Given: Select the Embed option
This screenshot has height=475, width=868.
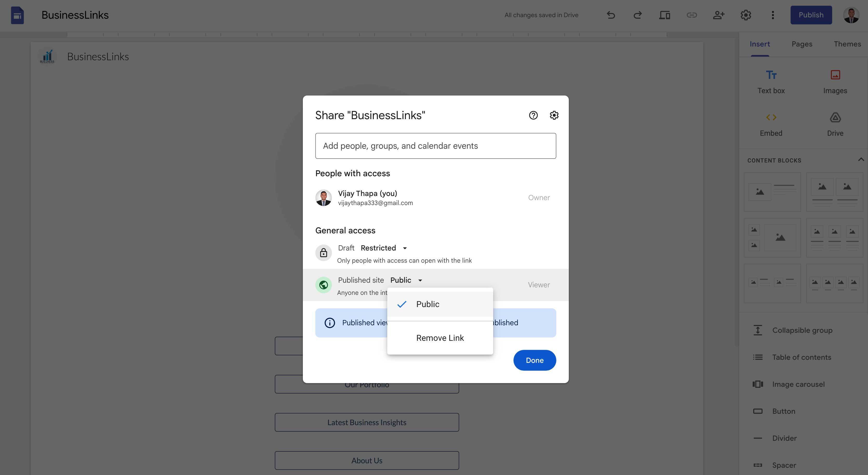Looking at the screenshot, I should (771, 125).
